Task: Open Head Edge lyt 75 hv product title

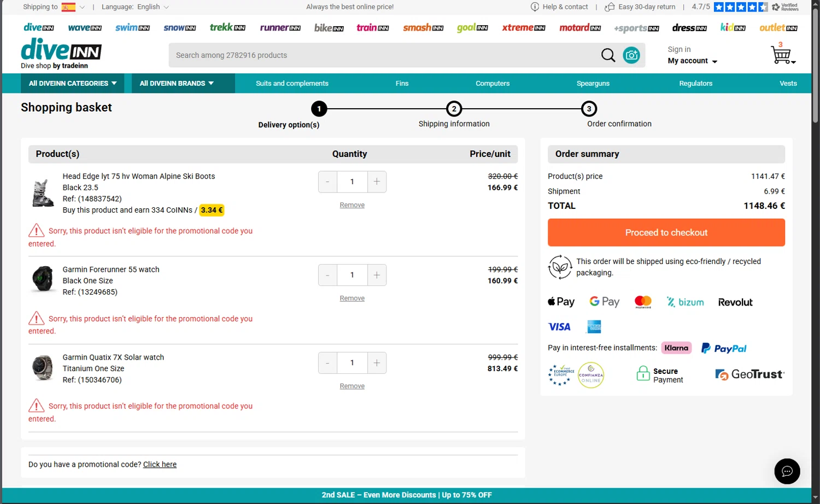Action: (x=139, y=177)
